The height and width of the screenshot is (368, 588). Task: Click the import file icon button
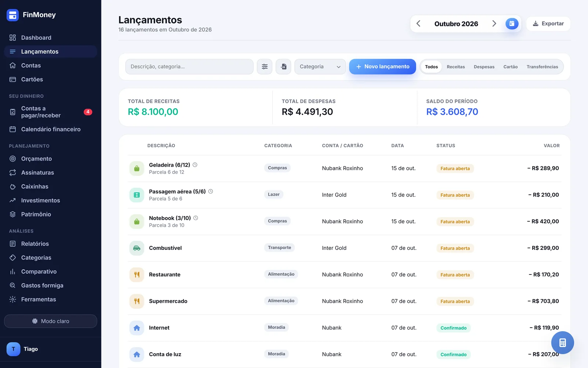[x=283, y=67]
